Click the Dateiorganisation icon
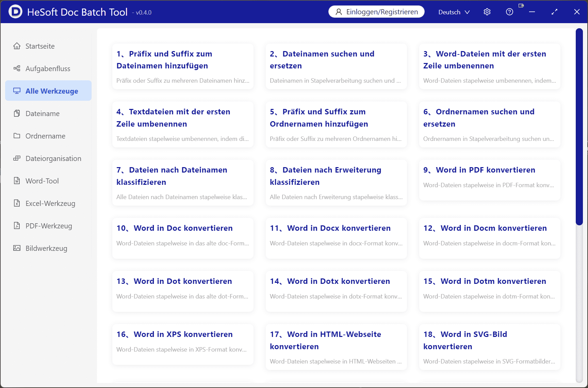 (17, 158)
